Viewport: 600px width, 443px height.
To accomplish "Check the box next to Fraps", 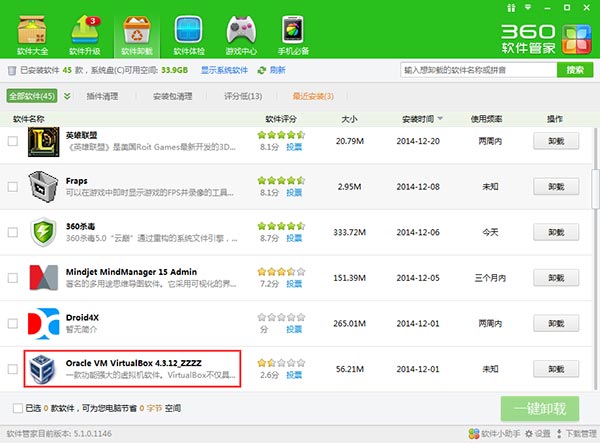I will click(12, 186).
